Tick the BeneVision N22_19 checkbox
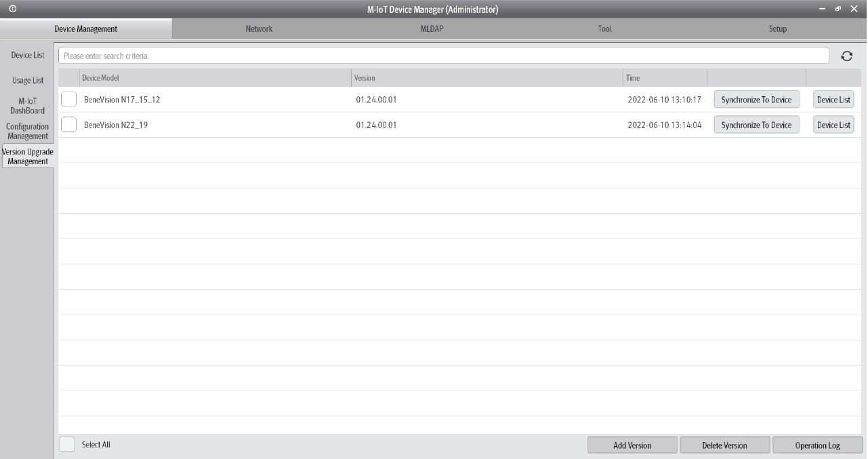 pyautogui.click(x=68, y=125)
